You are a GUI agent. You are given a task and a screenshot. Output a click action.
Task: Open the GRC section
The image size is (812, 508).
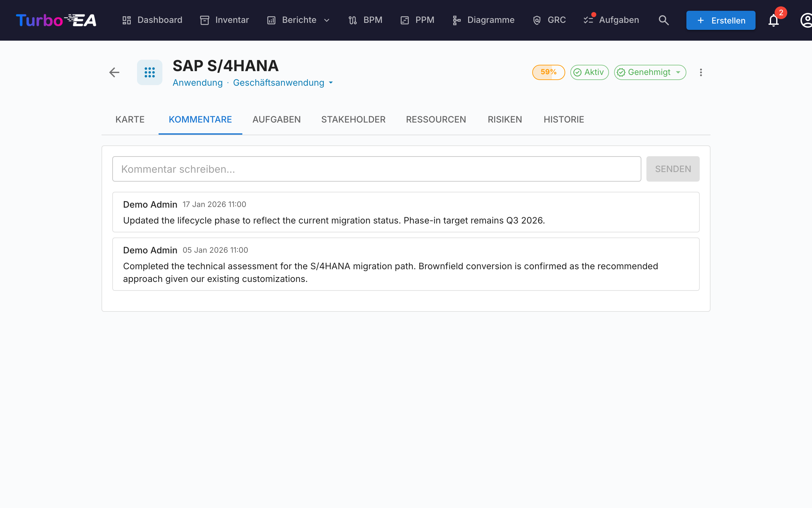(549, 20)
